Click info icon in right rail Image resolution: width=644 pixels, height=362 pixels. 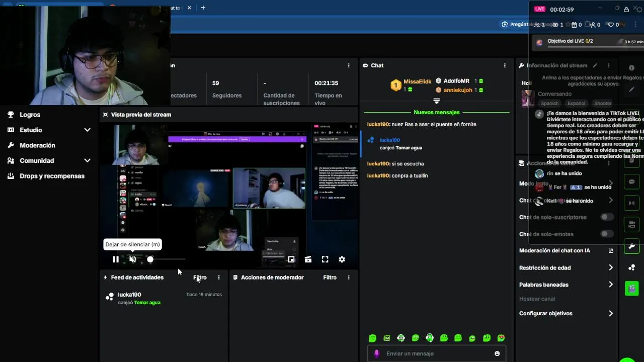click(x=631, y=68)
